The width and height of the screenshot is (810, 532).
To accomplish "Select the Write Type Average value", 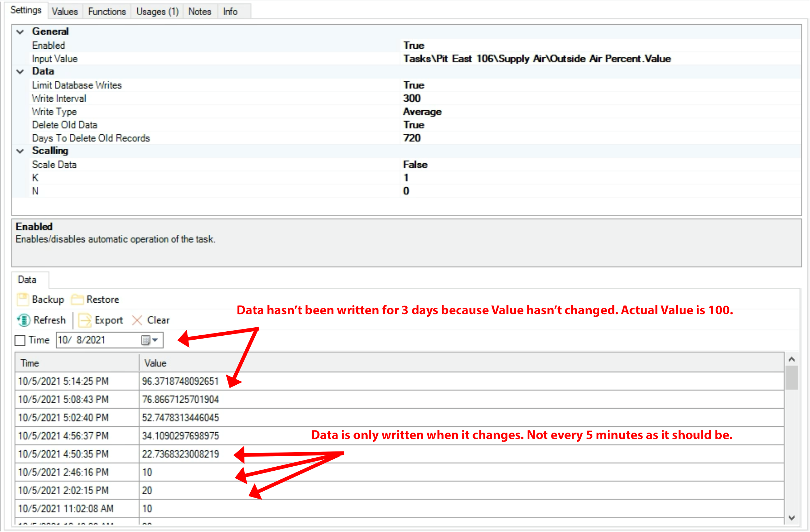I will point(422,112).
